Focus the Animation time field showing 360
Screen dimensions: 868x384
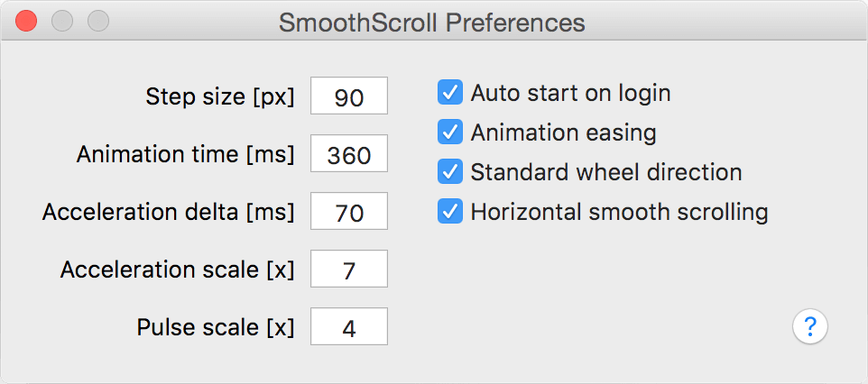[349, 155]
